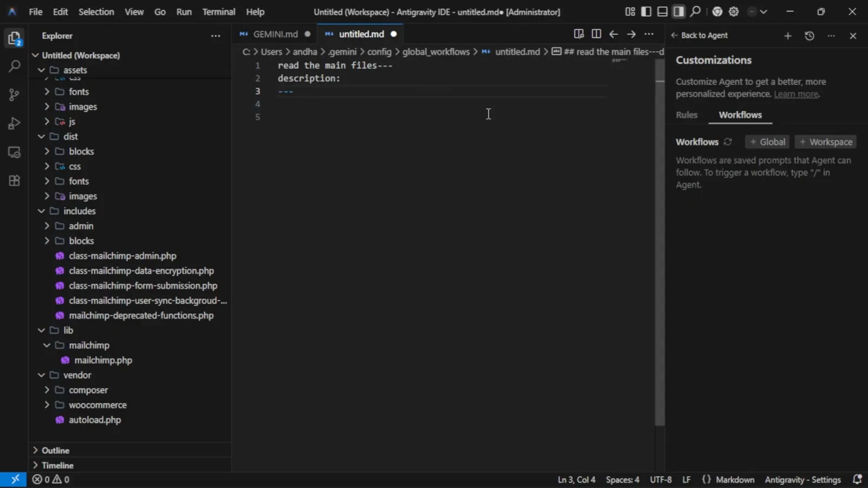Collapse the Untitled (Workspace) root
The image size is (868, 488).
35,55
